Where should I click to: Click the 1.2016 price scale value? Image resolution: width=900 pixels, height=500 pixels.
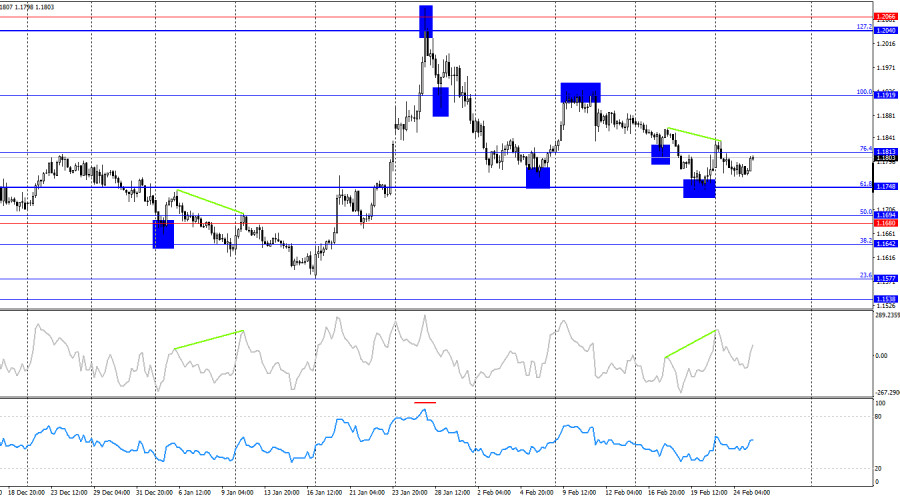click(x=886, y=44)
